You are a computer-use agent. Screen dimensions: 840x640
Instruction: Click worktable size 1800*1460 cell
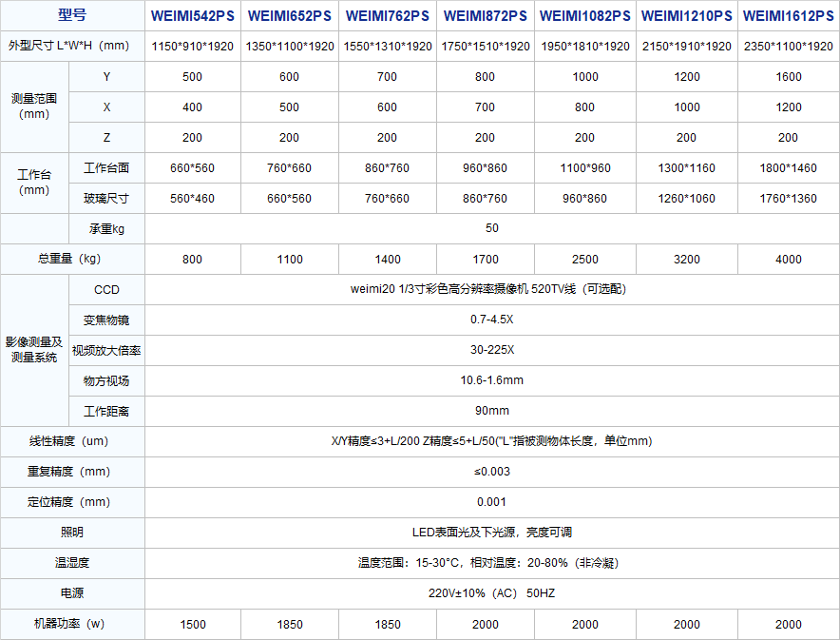click(789, 168)
